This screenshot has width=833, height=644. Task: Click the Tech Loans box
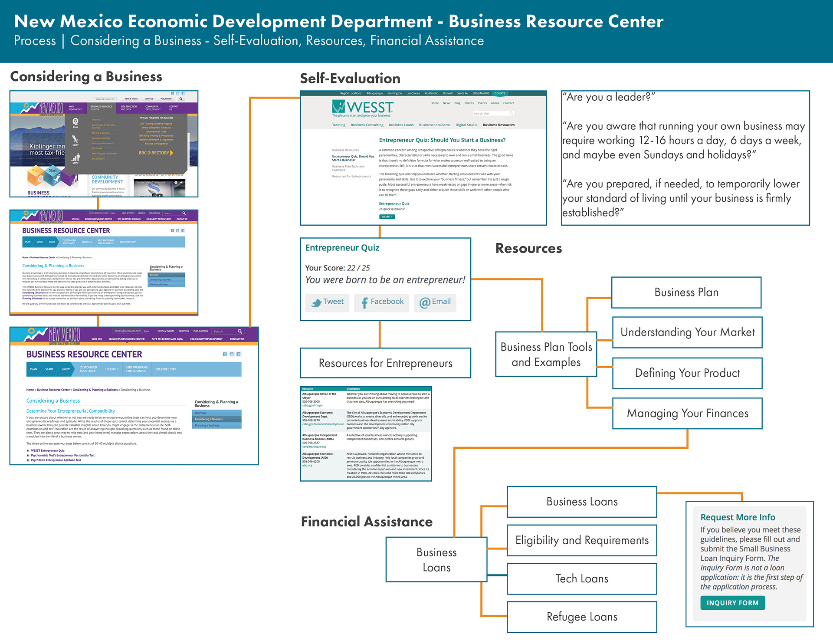(581, 578)
